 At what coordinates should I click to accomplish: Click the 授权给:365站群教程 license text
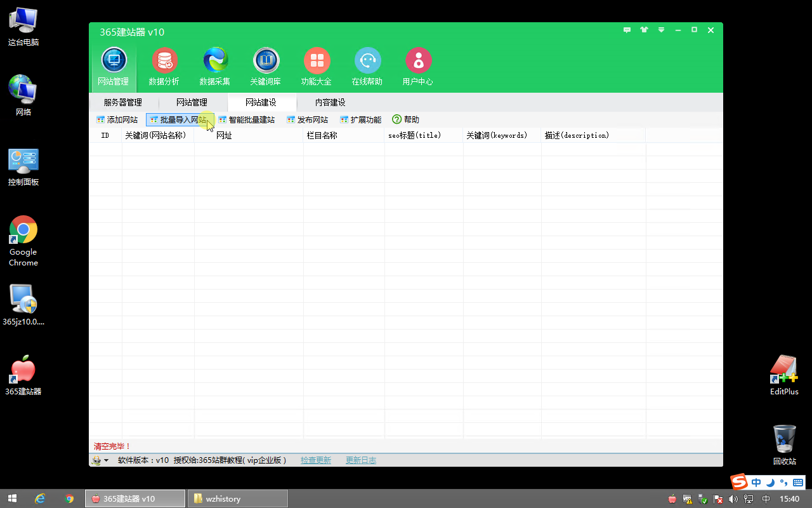click(230, 460)
